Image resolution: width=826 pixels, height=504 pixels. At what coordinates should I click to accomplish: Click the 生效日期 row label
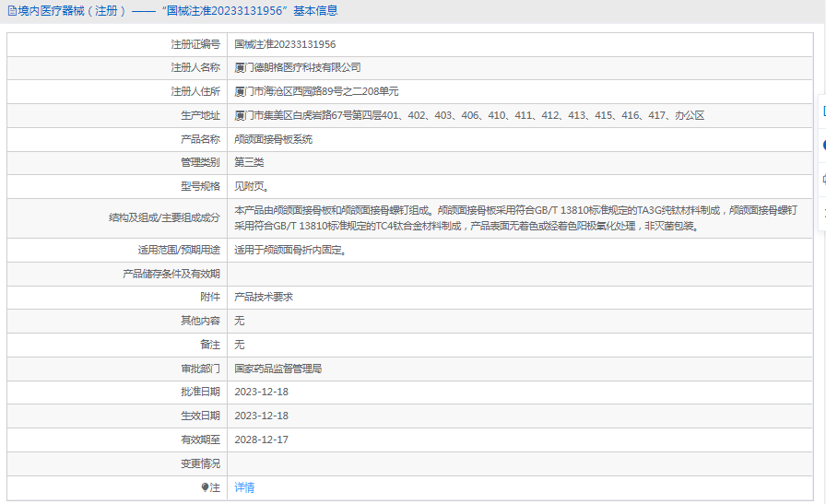(x=200, y=416)
